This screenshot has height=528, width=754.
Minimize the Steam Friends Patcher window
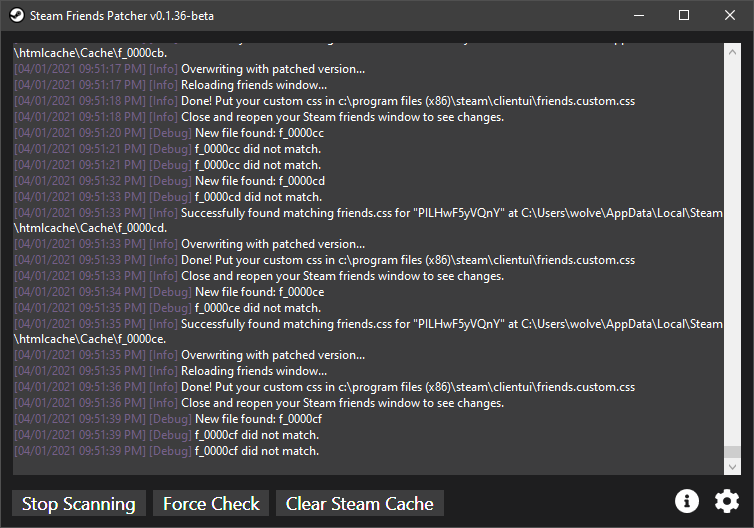click(639, 15)
